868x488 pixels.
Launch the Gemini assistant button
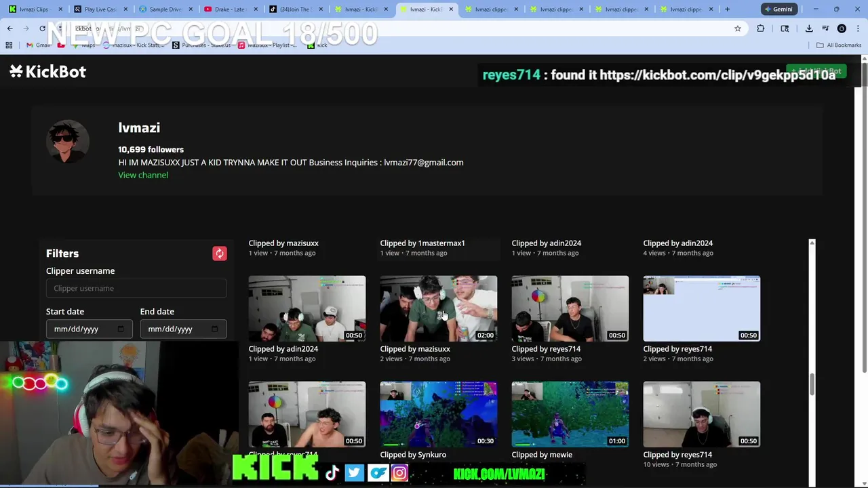click(778, 9)
